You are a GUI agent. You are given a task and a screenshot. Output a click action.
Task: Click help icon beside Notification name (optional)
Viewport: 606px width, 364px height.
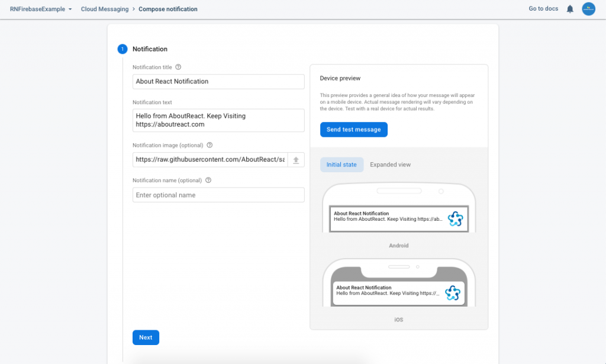click(x=208, y=180)
